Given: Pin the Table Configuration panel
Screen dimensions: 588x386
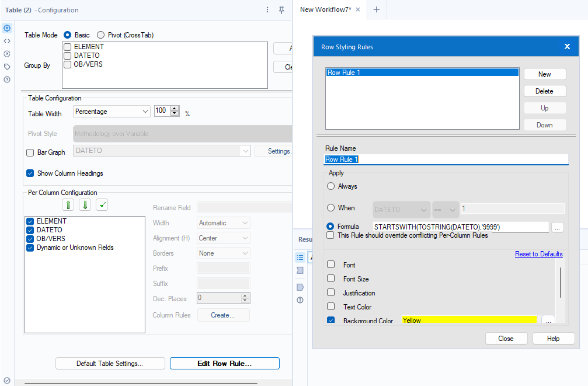Looking at the screenshot, I should 281,10.
